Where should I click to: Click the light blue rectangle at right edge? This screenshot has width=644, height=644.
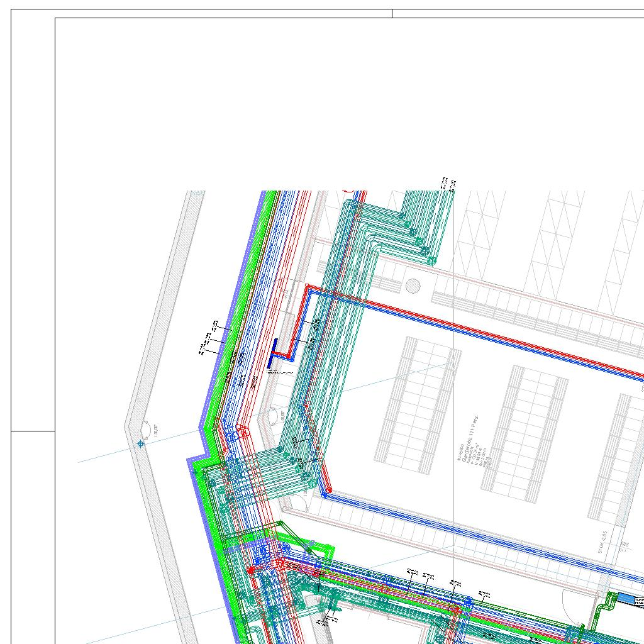626,598
